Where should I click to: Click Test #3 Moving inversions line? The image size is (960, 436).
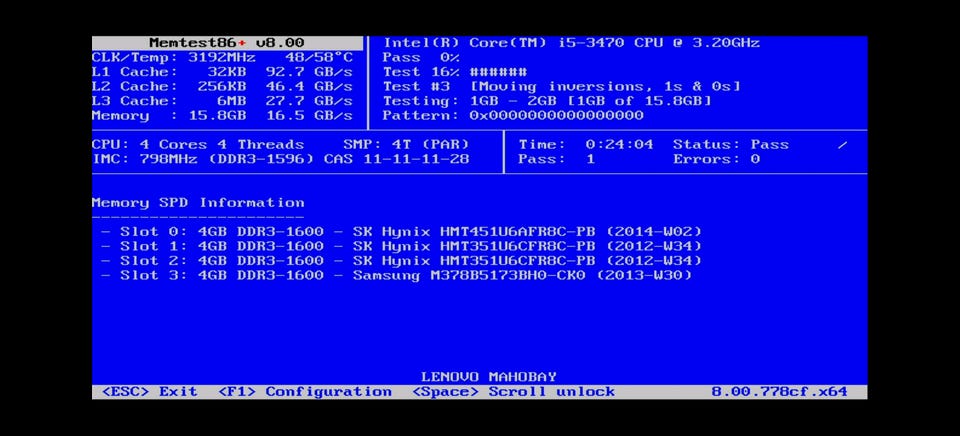pos(561,86)
